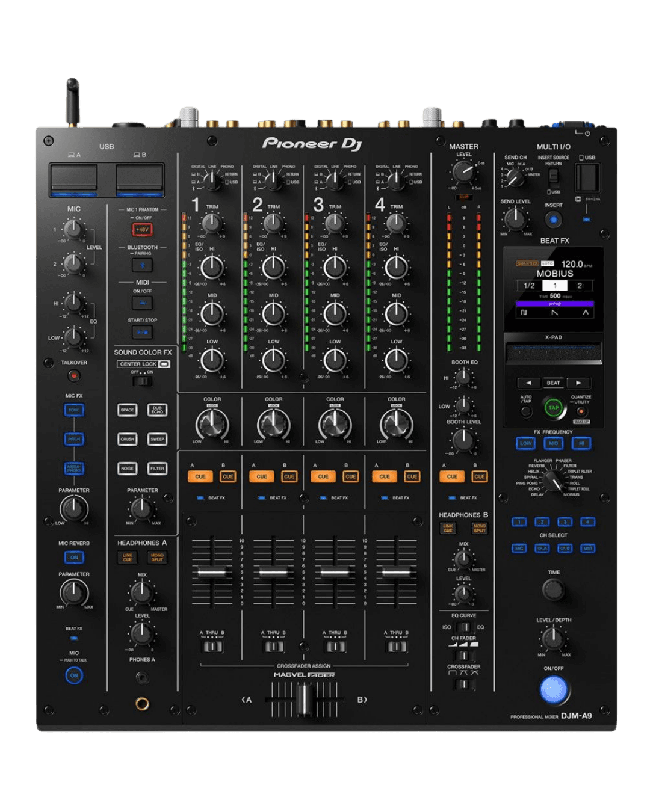This screenshot has width=650, height=812.
Task: Activate the MIC FX PITCH button
Action: (x=74, y=439)
